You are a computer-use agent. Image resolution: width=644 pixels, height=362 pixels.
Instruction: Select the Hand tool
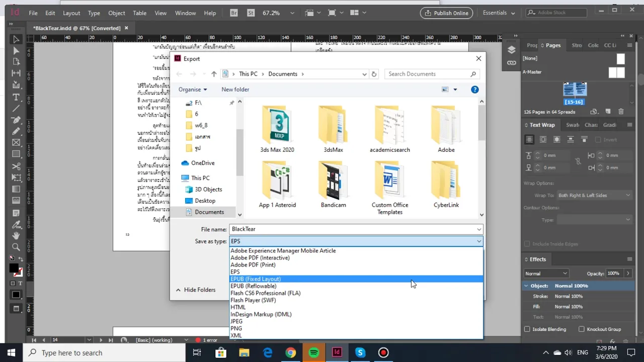tap(16, 235)
